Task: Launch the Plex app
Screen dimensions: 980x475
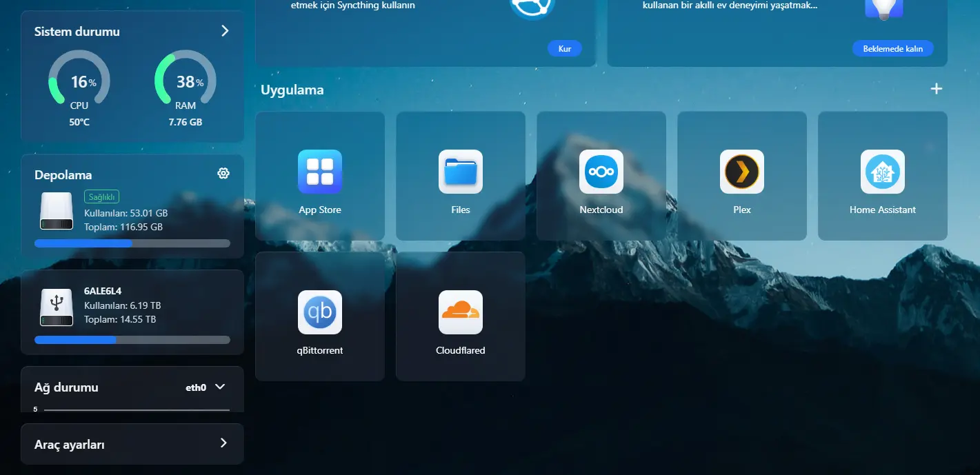Action: pos(742,176)
